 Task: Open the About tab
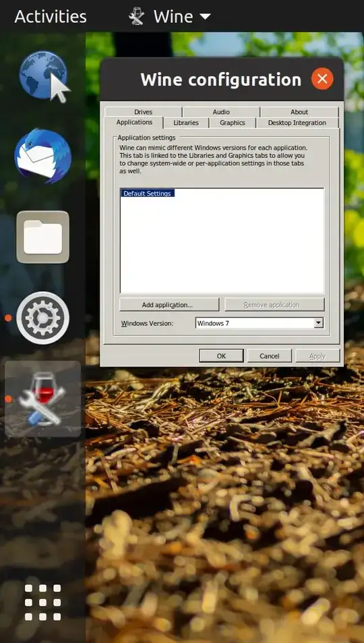click(299, 112)
